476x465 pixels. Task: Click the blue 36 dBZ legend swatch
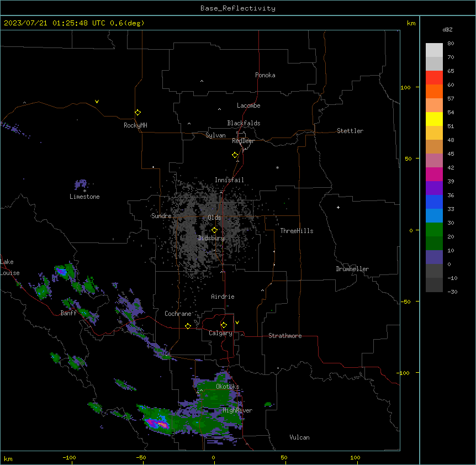[434, 202]
